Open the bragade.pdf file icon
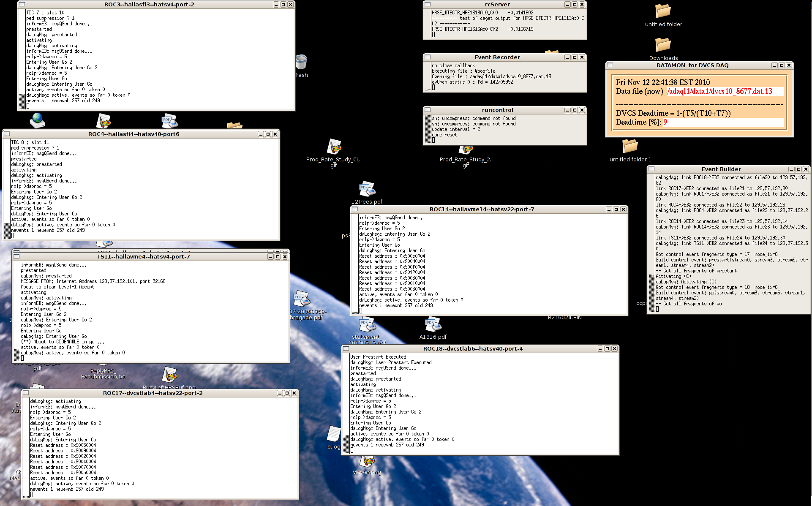Viewport: 812px width, 506px height. (x=302, y=299)
